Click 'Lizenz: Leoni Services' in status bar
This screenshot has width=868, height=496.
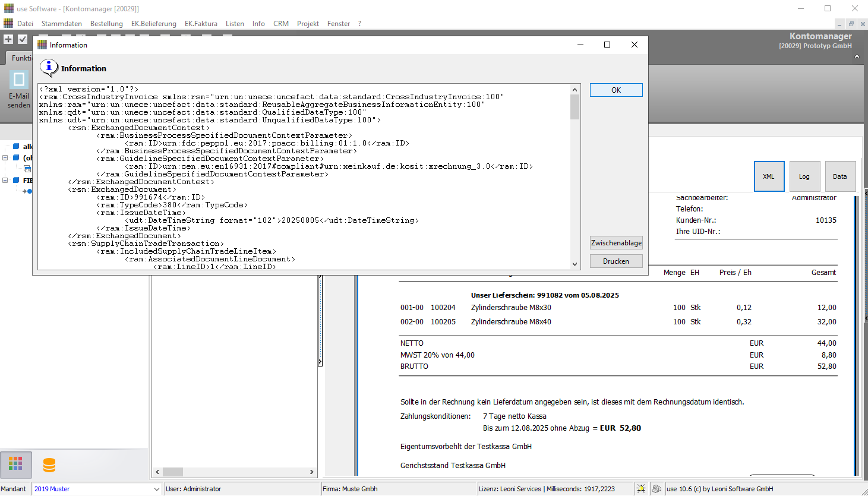(510, 489)
